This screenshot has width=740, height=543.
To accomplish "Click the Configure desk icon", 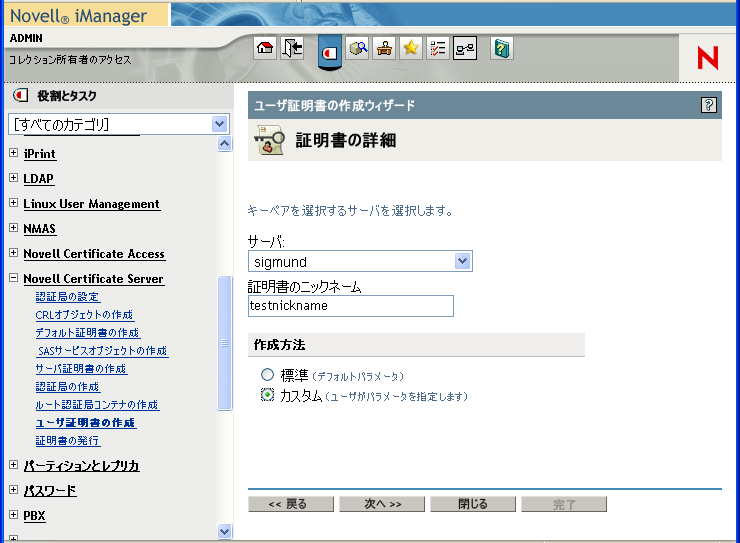I will [x=384, y=48].
